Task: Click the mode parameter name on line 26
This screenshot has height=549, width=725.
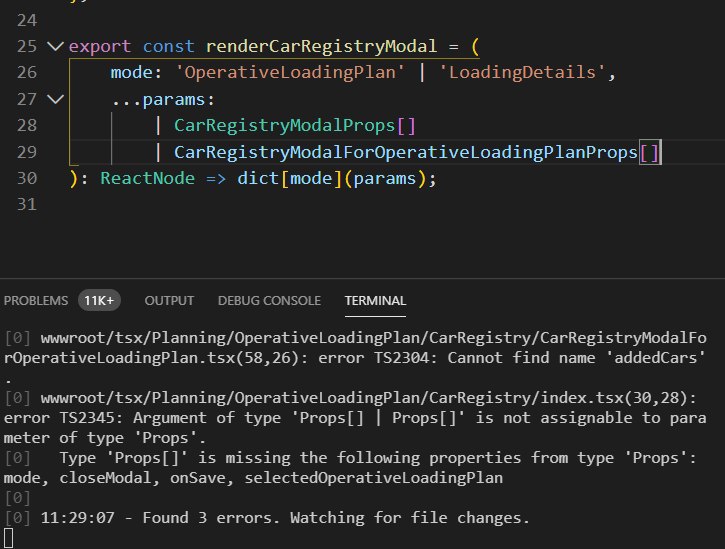Action: click(x=131, y=73)
